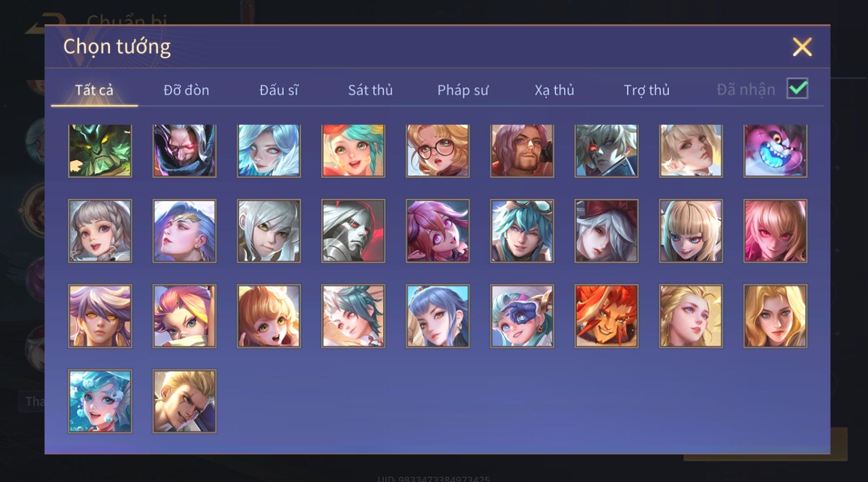This screenshot has height=482, width=868.
Task: Open the Sát thủ tab
Action: (370, 90)
